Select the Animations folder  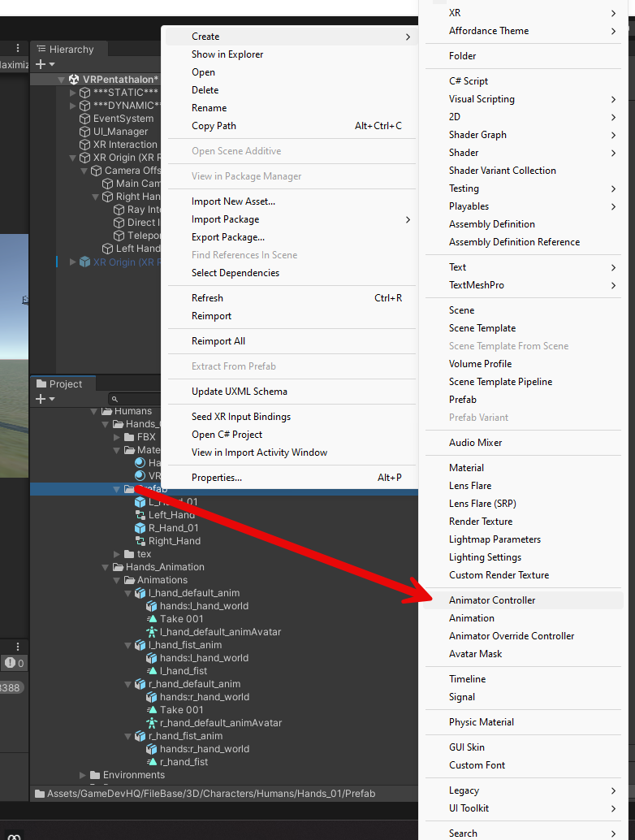pyautogui.click(x=162, y=580)
